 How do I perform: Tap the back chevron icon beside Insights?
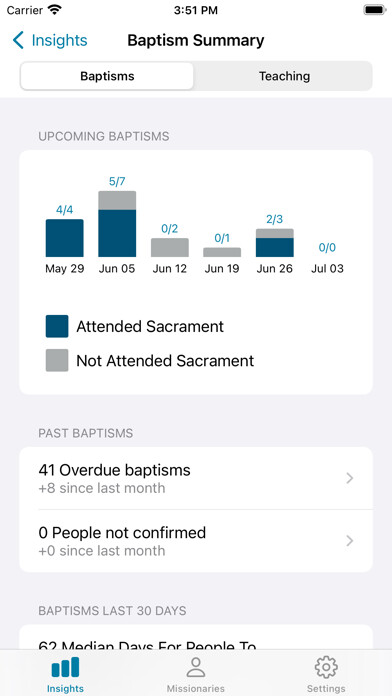pyautogui.click(x=18, y=40)
